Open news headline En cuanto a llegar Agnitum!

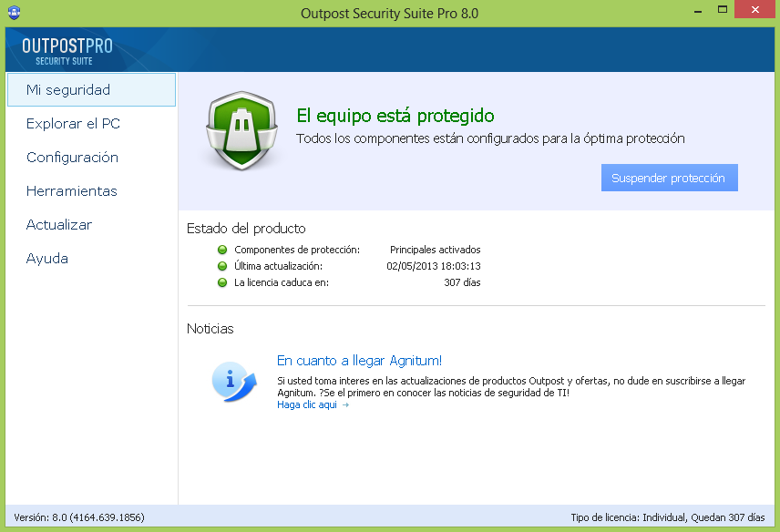(x=359, y=361)
